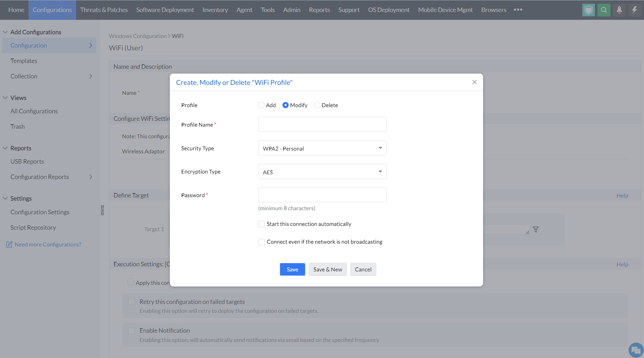The height and width of the screenshot is (358, 644).
Task: Switch to the Software Deployment tab
Action: point(165,10)
